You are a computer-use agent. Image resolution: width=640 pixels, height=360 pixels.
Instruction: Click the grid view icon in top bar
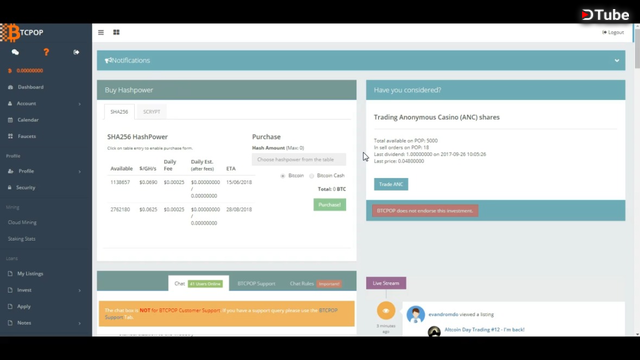pos(116,32)
